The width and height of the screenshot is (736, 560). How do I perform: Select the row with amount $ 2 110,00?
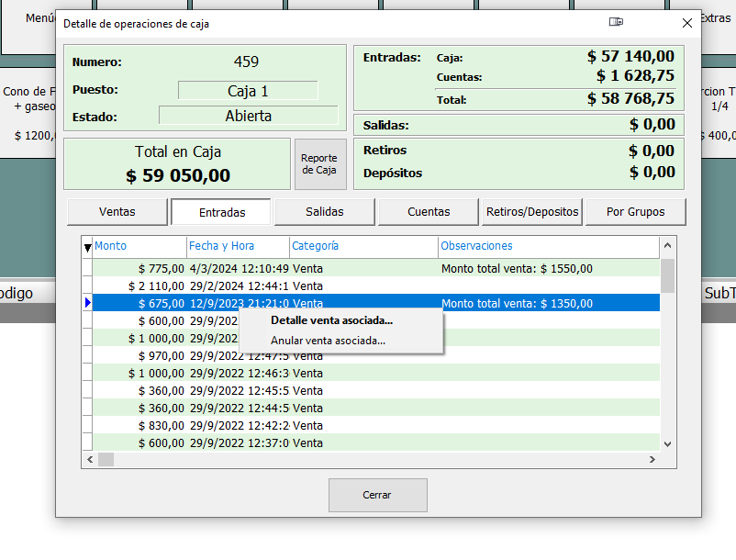point(375,286)
